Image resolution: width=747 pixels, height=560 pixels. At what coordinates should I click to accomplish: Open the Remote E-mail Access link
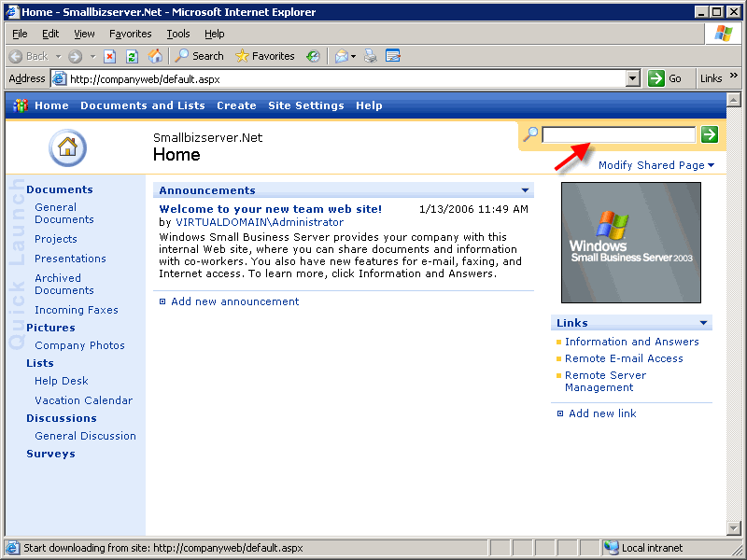click(624, 358)
